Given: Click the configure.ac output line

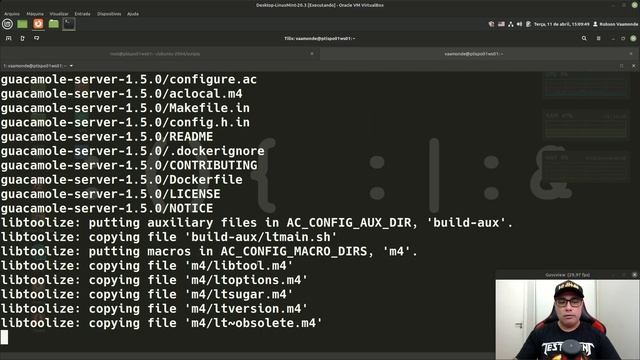Looking at the screenshot, I should coord(129,79).
